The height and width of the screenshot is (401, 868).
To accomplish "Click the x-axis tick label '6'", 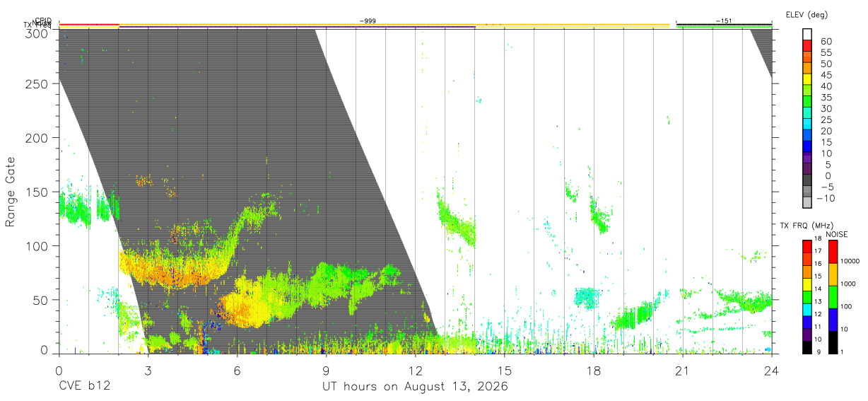I will (237, 370).
